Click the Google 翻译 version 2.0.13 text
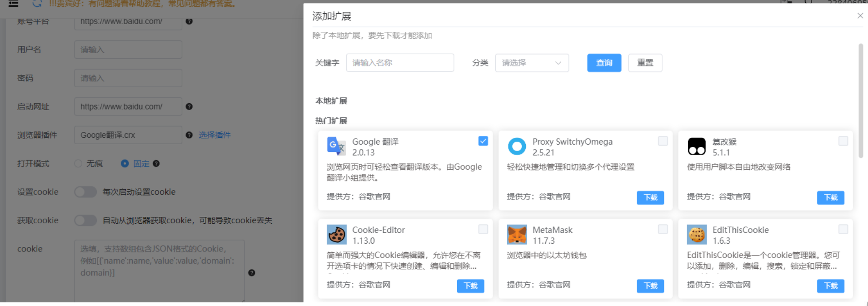868x306 pixels. point(364,153)
